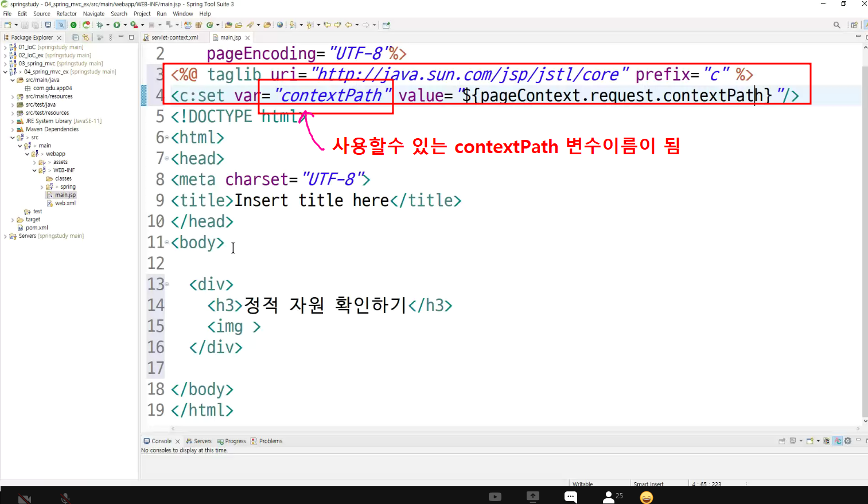Click Smart Insert in the status bar
This screenshot has height=504, width=868.
(x=648, y=484)
